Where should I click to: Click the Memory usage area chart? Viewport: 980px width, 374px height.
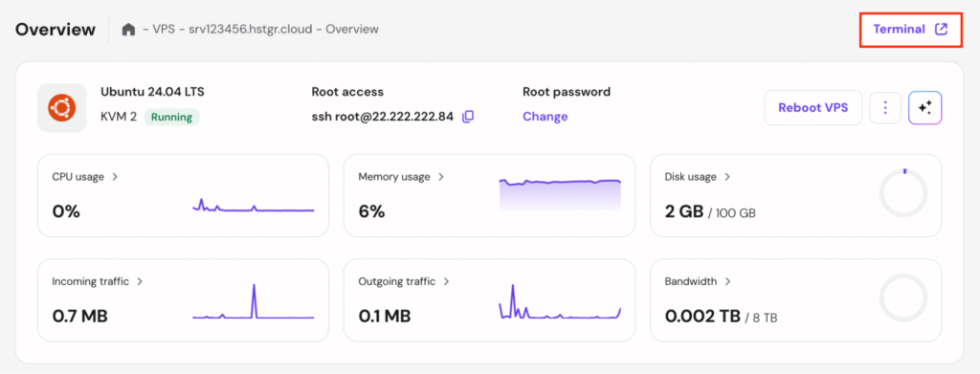click(560, 194)
